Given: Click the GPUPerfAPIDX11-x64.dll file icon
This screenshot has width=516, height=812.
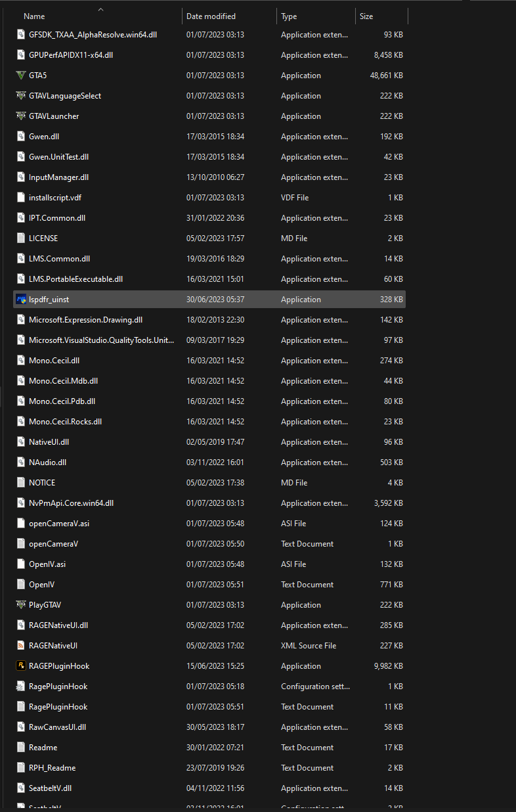Looking at the screenshot, I should [21, 55].
